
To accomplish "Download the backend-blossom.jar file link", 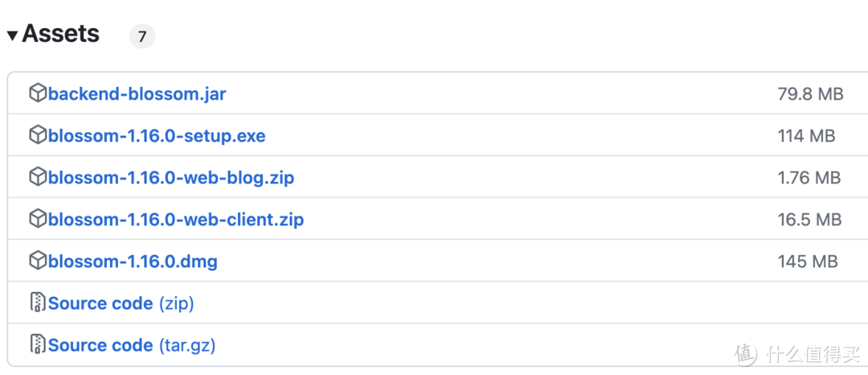I will [137, 94].
